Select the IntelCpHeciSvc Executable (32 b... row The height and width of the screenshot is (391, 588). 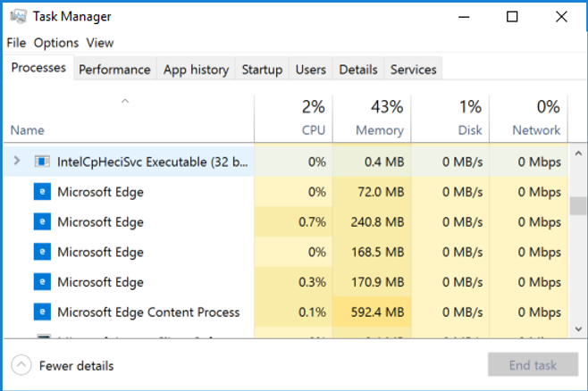pyautogui.click(x=286, y=162)
